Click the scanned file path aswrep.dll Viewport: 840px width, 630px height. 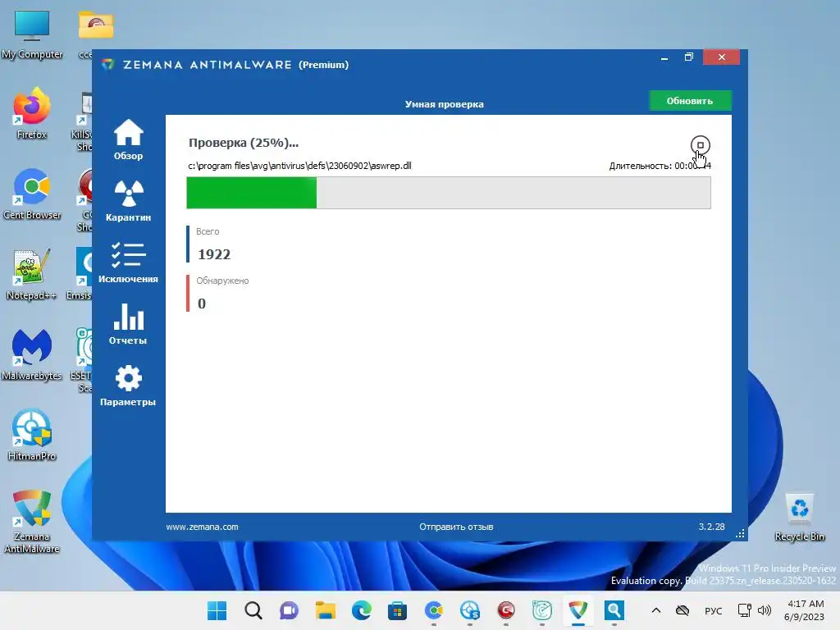coord(299,166)
